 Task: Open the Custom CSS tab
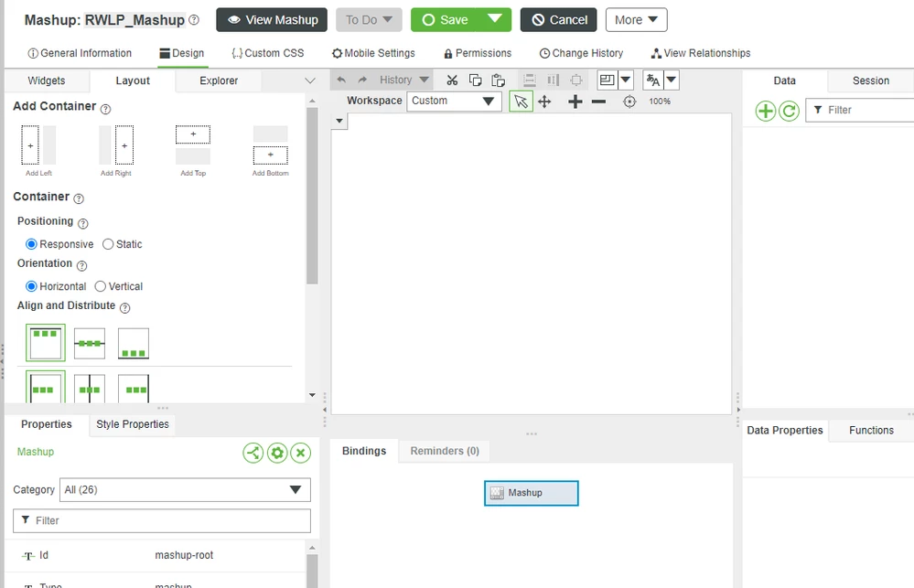[x=268, y=53]
